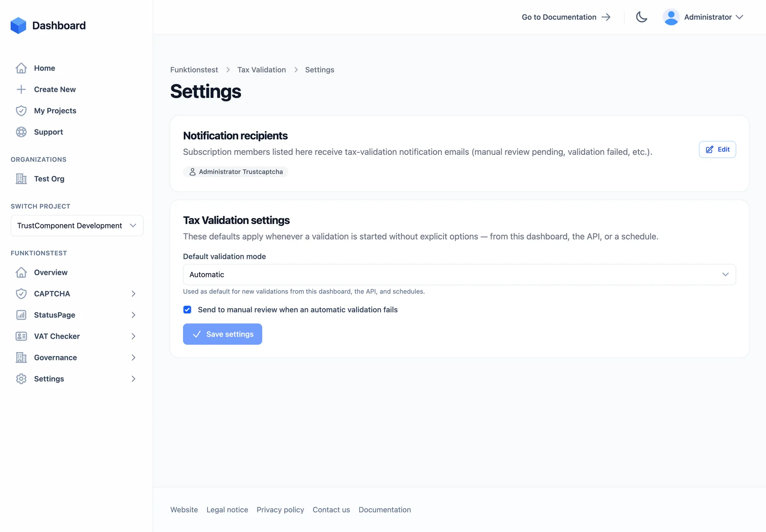
Task: Open the Default validation mode dropdown
Action: tap(459, 275)
